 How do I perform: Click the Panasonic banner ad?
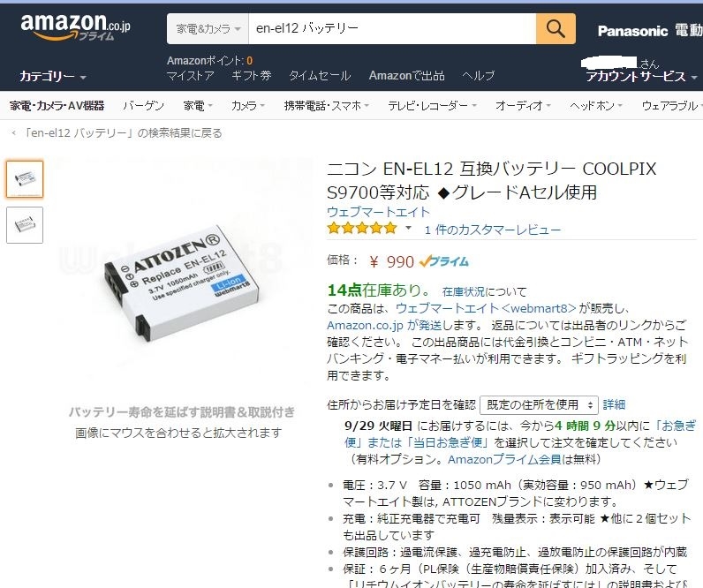[x=650, y=31]
